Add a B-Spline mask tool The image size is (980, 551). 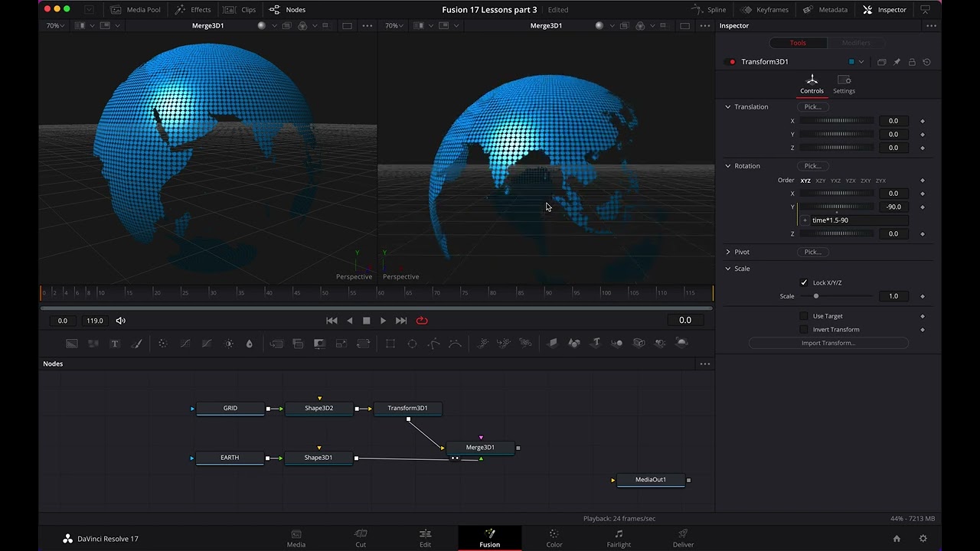(x=455, y=344)
